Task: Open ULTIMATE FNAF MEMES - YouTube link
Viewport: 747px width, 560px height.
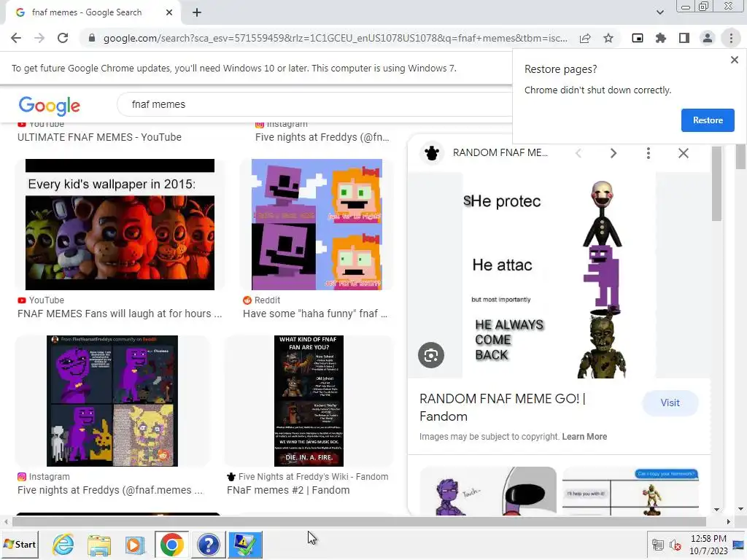Action: click(99, 137)
